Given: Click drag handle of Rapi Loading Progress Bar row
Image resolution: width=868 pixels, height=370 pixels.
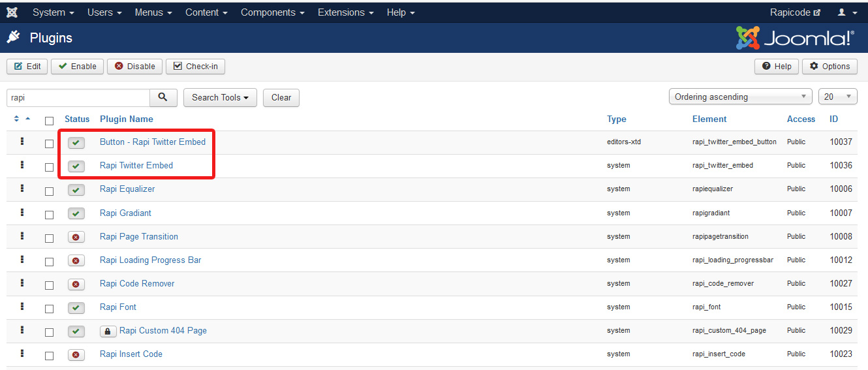Looking at the screenshot, I should coord(22,260).
